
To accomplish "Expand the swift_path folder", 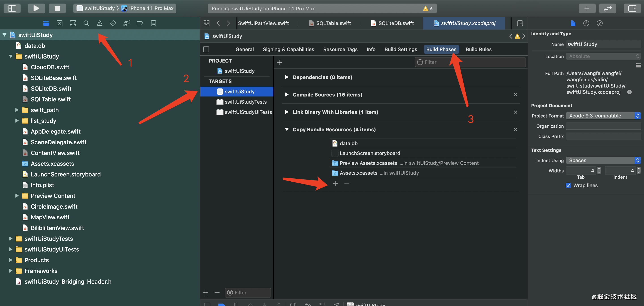I will point(17,110).
